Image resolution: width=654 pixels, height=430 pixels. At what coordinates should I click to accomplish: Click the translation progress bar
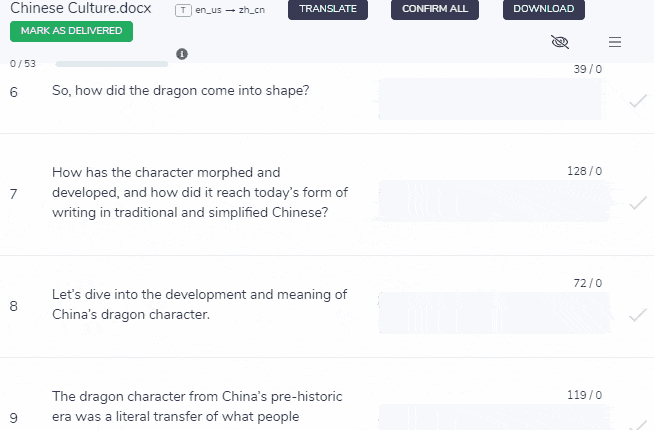[112, 64]
